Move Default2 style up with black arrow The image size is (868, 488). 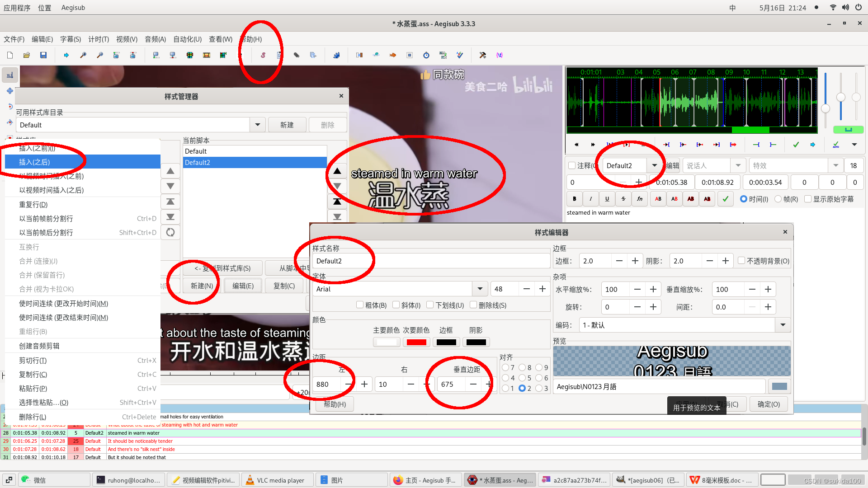coord(337,171)
